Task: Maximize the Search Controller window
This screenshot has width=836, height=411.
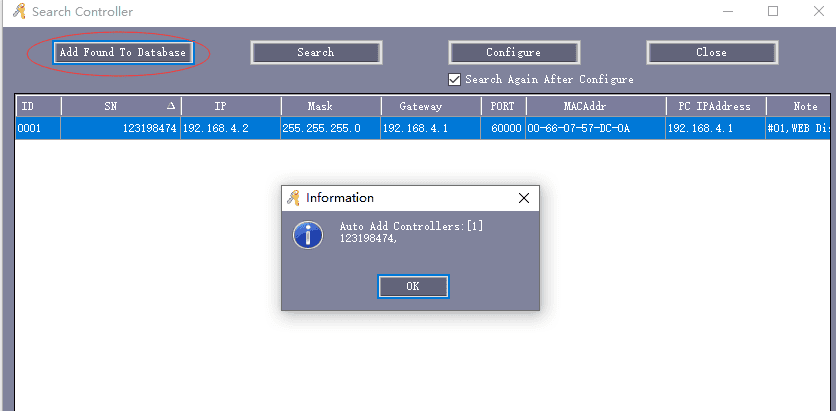Action: (773, 12)
